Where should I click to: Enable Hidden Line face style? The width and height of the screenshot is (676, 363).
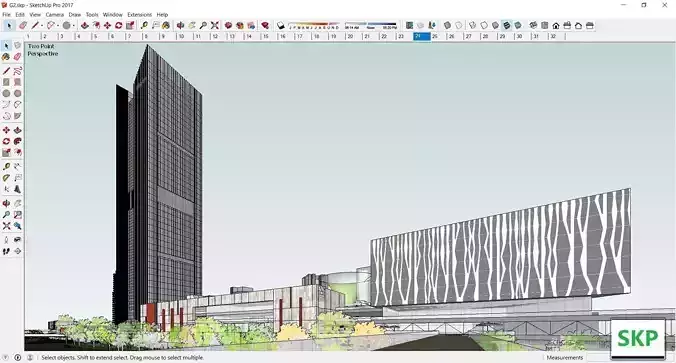click(x=484, y=25)
